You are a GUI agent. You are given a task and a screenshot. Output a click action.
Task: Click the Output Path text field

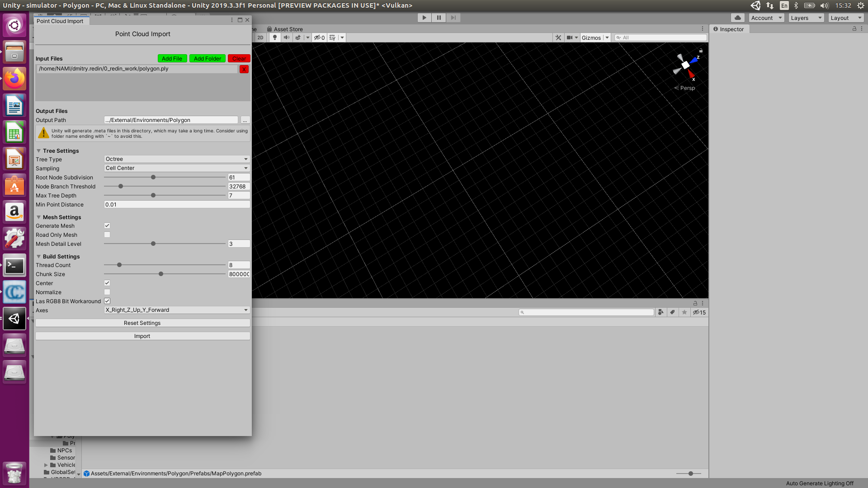tap(170, 120)
